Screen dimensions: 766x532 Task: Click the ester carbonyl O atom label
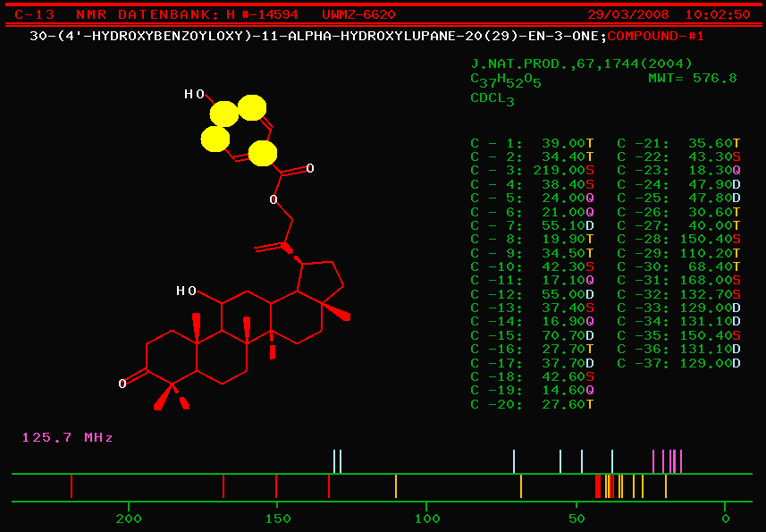310,168
